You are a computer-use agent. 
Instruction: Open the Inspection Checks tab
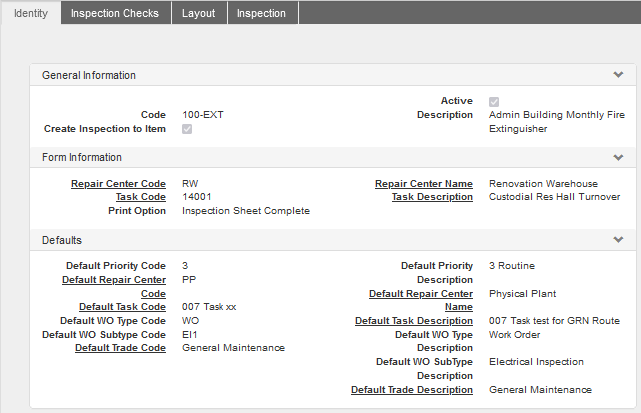[x=114, y=13]
